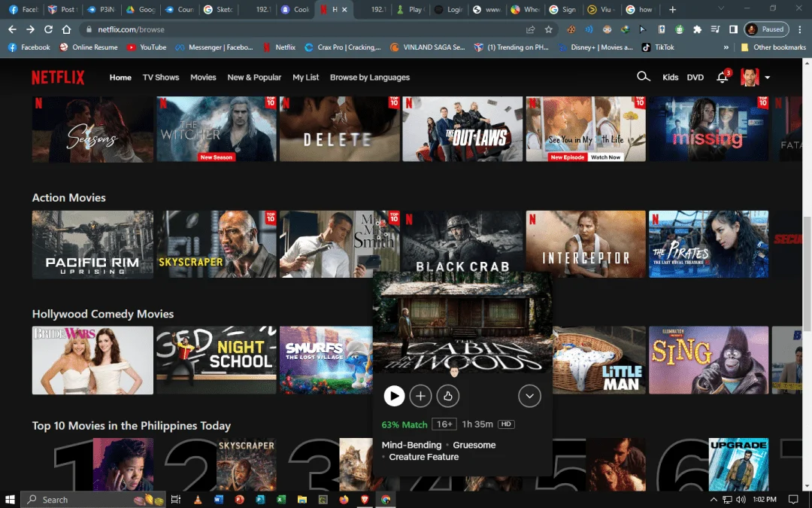The image size is (812, 508).
Task: Open the volume control in system tray
Action: tap(741, 500)
